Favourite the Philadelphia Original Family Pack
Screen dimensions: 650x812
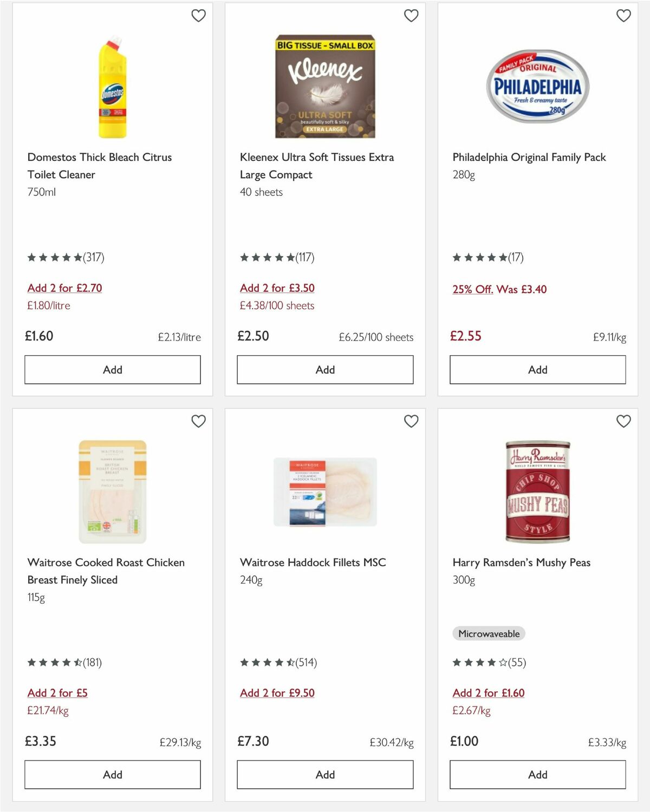tap(623, 16)
